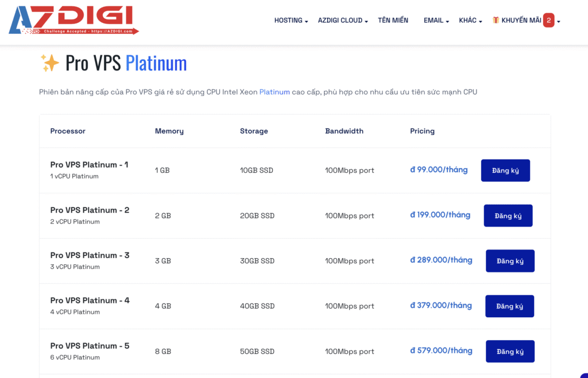Click the KHUYẾN MÃI menu text

coord(521,20)
